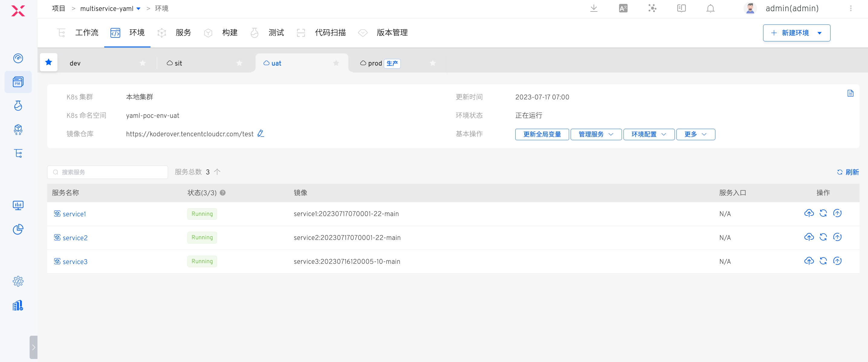868x362 pixels.
Task: Update service2 image via cloud upload icon
Action: (x=809, y=237)
